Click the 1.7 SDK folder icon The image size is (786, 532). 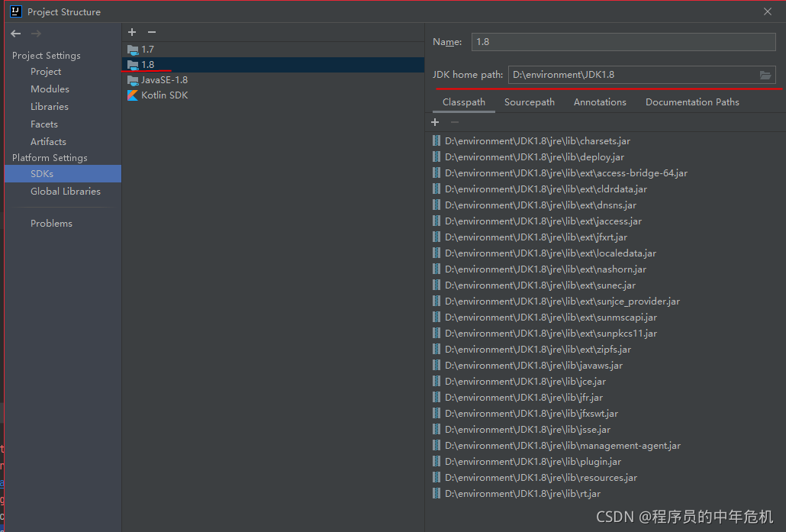(x=133, y=50)
